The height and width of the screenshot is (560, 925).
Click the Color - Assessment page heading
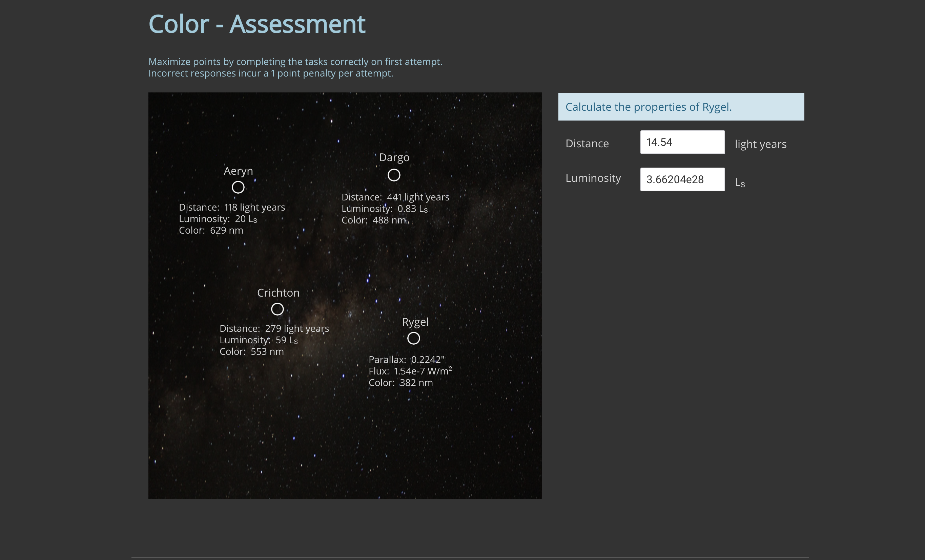point(257,24)
